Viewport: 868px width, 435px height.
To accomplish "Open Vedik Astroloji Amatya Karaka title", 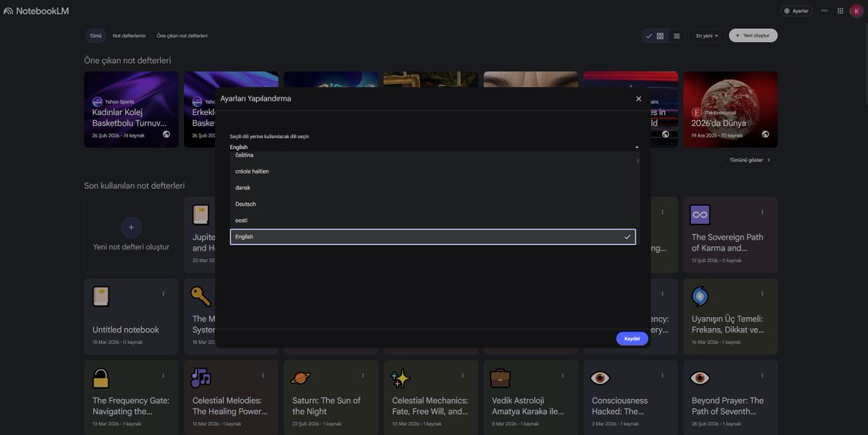I will (527, 405).
